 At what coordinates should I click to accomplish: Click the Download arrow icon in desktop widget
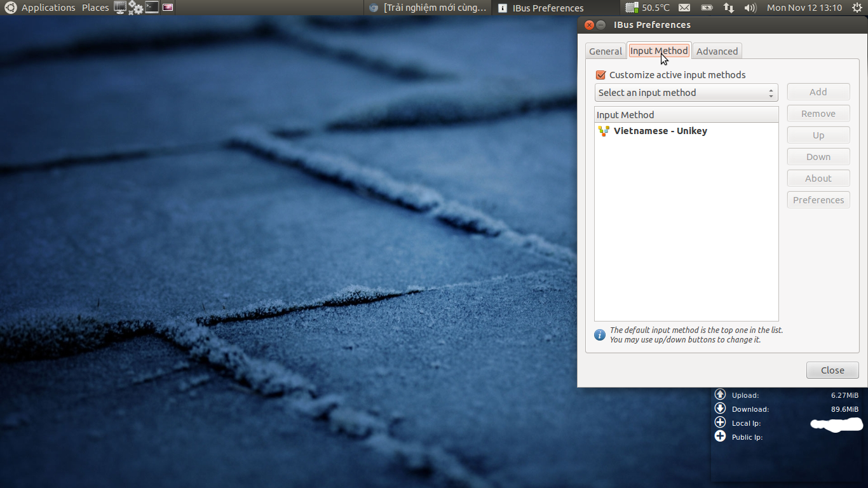click(x=720, y=409)
